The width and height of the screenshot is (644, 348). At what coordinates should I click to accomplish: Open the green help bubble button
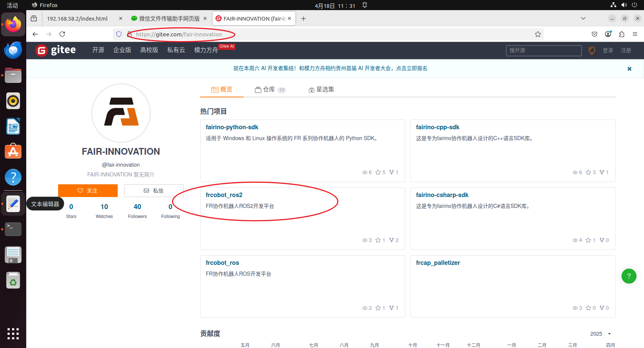(x=629, y=276)
